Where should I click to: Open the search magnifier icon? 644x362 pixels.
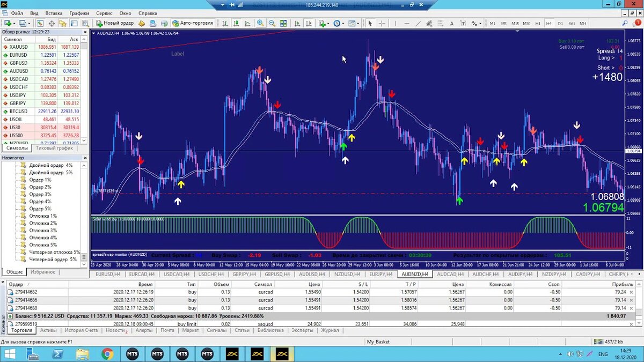point(625,23)
